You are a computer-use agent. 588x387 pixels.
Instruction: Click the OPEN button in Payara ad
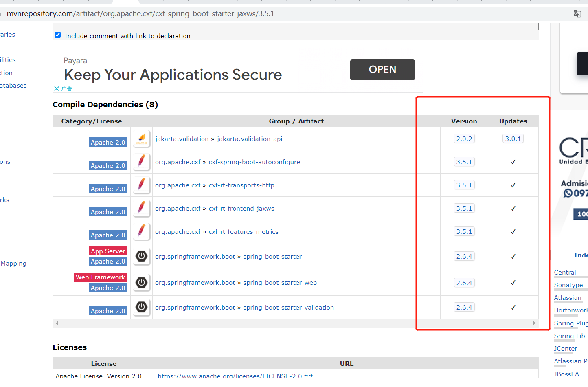pyautogui.click(x=382, y=70)
